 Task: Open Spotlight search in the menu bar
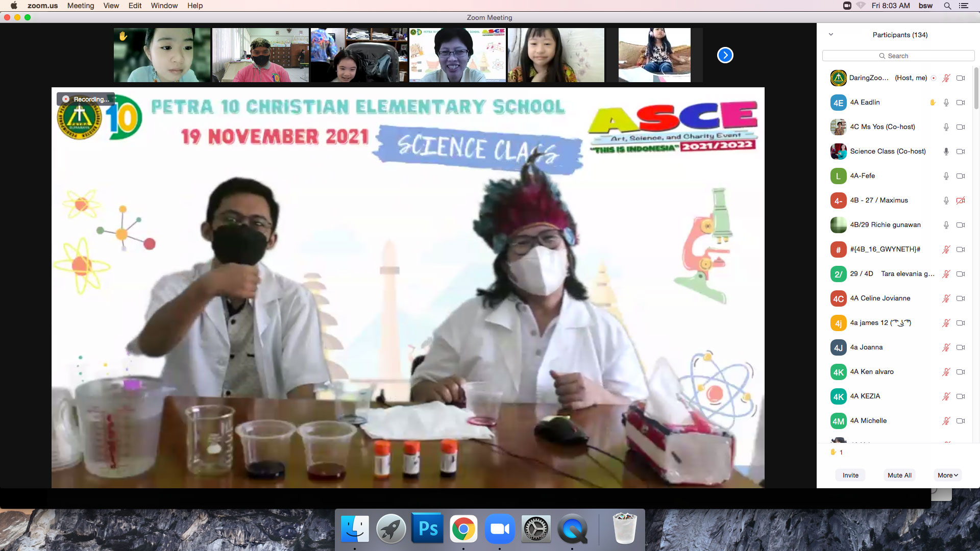(x=947, y=6)
